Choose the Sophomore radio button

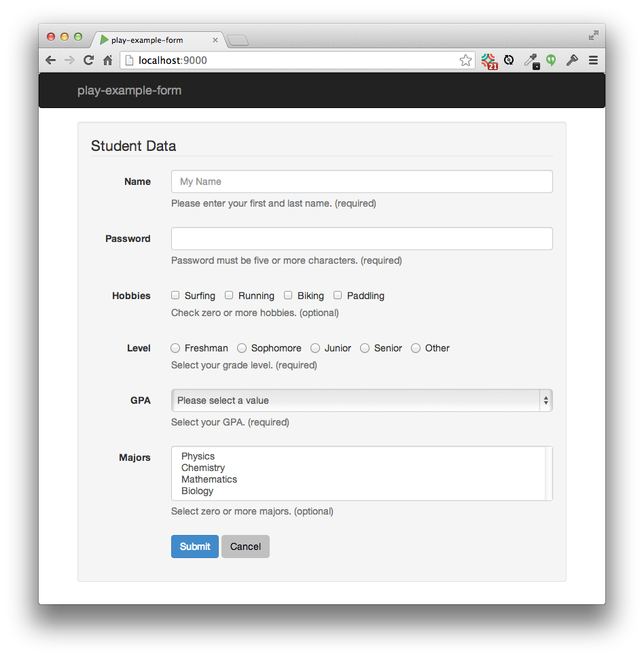[242, 348]
